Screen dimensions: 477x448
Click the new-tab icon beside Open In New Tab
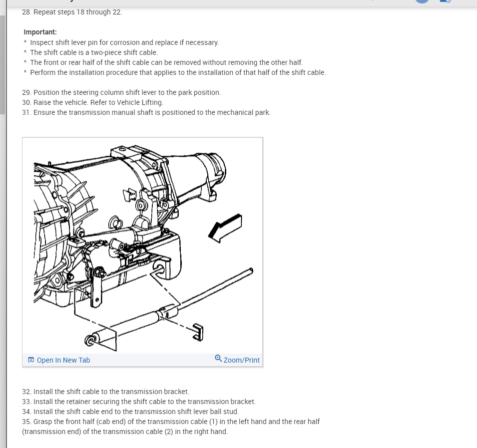pos(31,360)
